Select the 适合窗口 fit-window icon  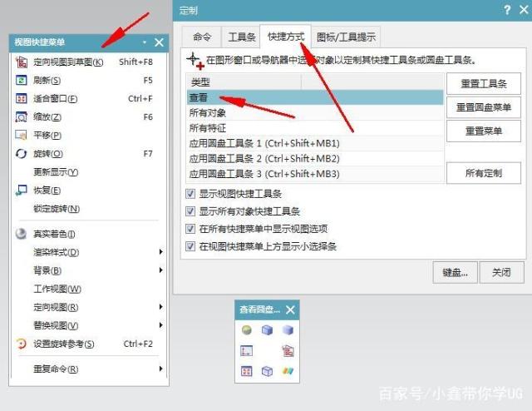coord(22,99)
